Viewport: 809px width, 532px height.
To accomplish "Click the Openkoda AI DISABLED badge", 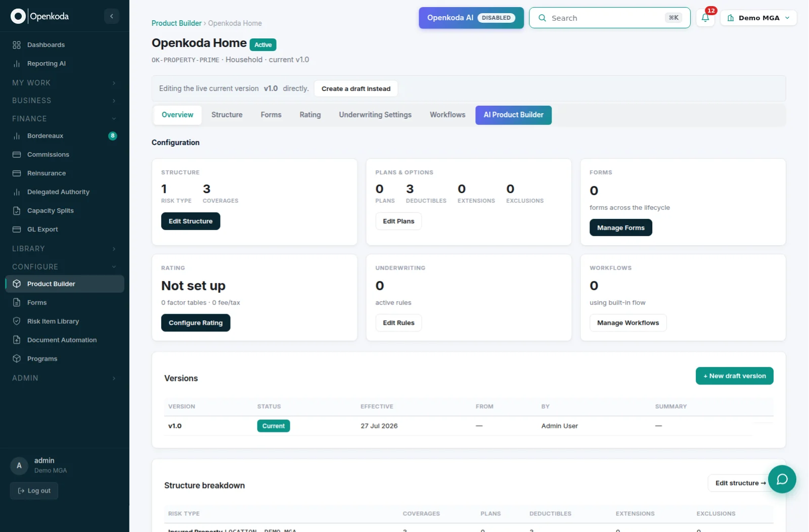I will click(x=496, y=18).
